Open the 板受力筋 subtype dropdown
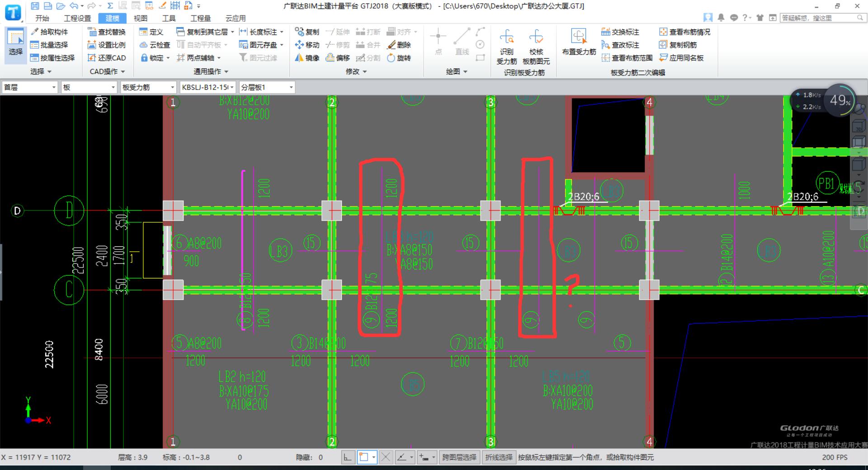Viewport: 868px width, 470px height. pos(148,87)
